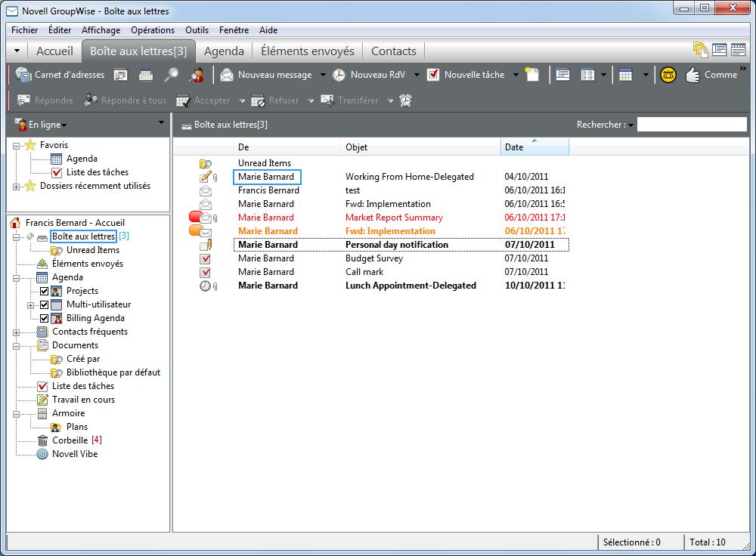756x556 pixels.
Task: Open the Outils menu
Action: point(197,30)
